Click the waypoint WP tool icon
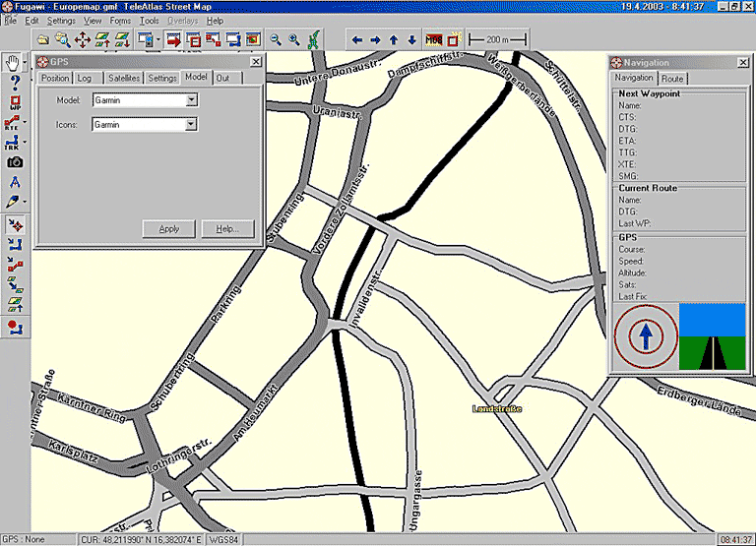Screen dimensions: 756x546 [x=14, y=102]
